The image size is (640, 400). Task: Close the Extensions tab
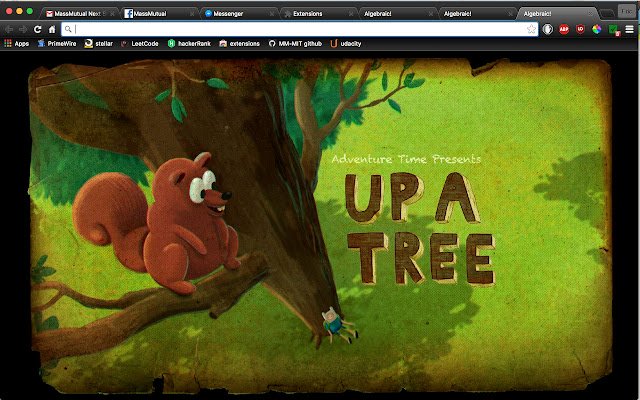click(x=351, y=14)
